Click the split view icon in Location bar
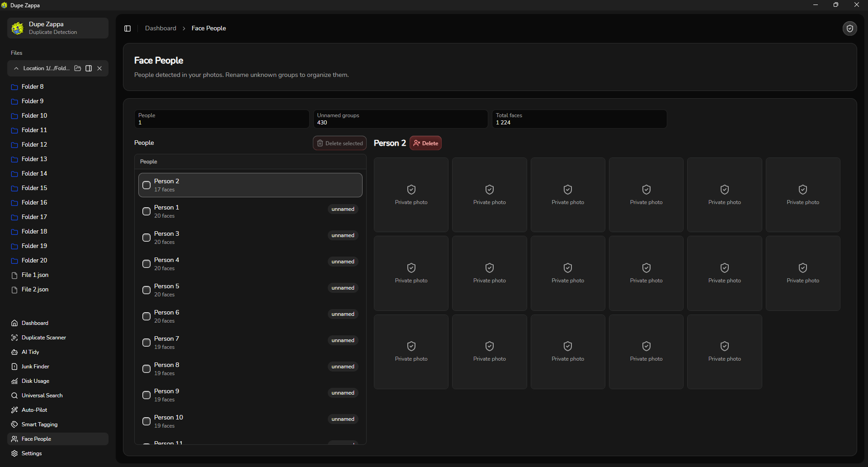 (89, 68)
